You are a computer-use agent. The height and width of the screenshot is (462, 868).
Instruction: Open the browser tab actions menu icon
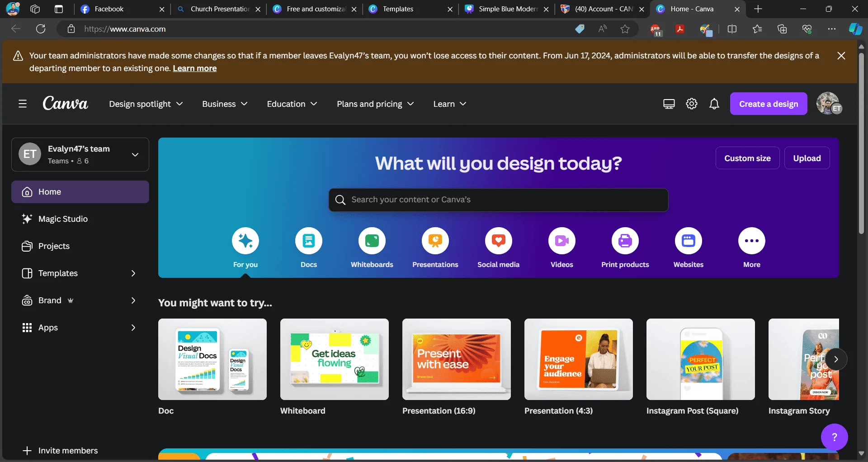click(58, 9)
